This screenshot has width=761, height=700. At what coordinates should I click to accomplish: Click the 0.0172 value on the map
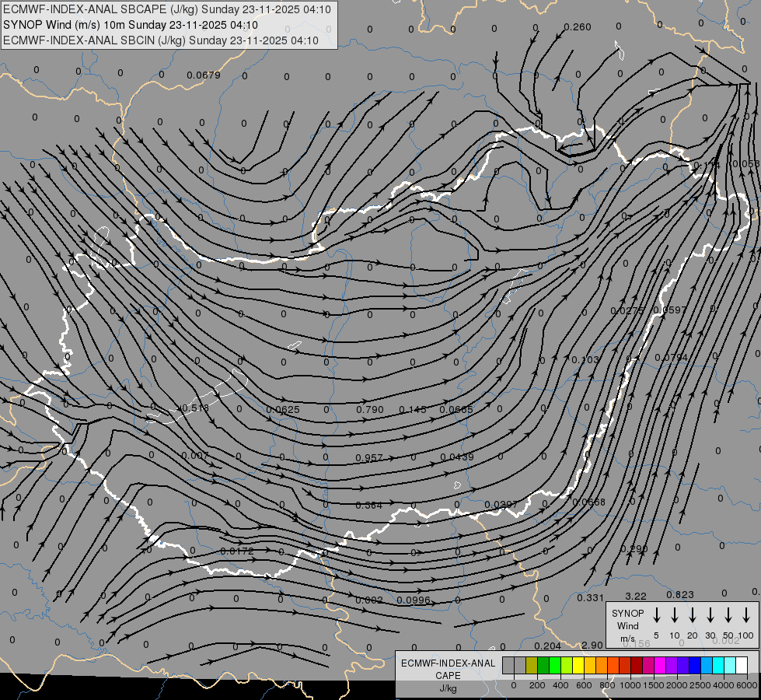(237, 551)
